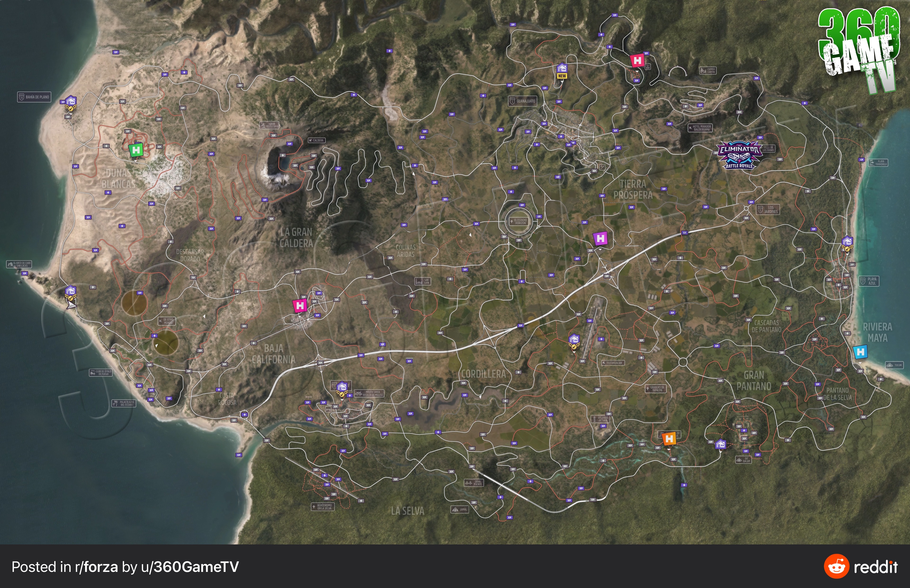Click the Granjas de Tapalpa label
This screenshot has height=588, width=910.
[x=655, y=389]
